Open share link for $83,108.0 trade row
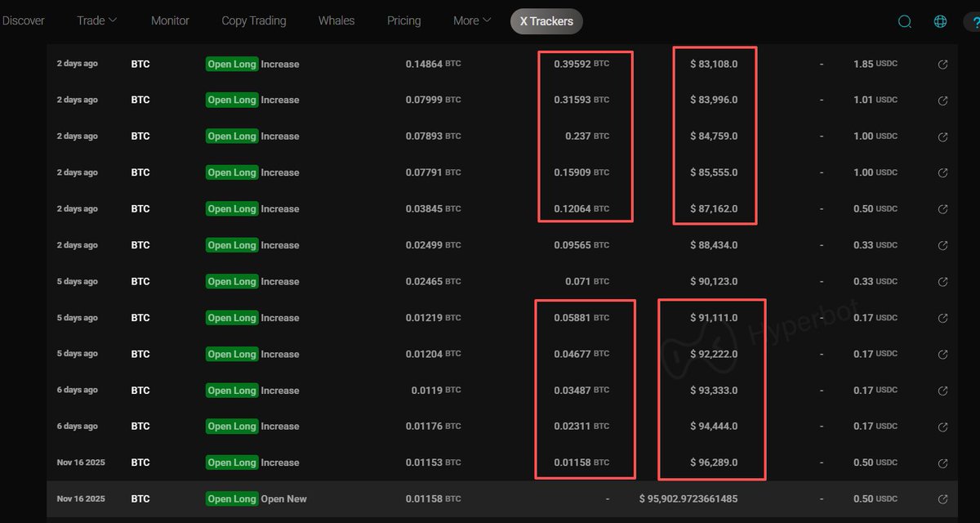The width and height of the screenshot is (980, 523). coord(942,65)
